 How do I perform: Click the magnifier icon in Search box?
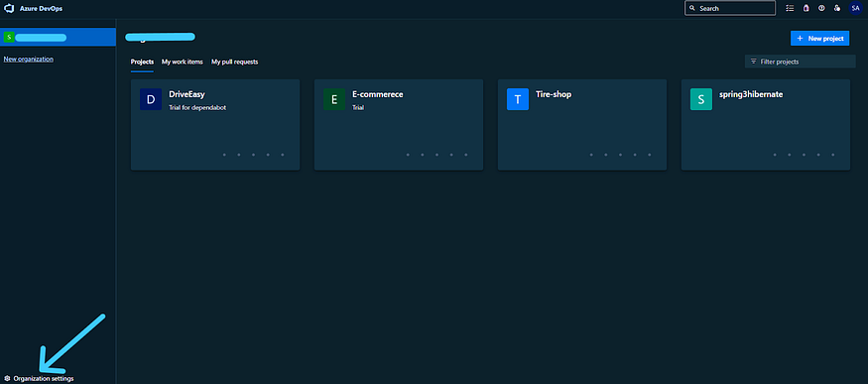(692, 8)
